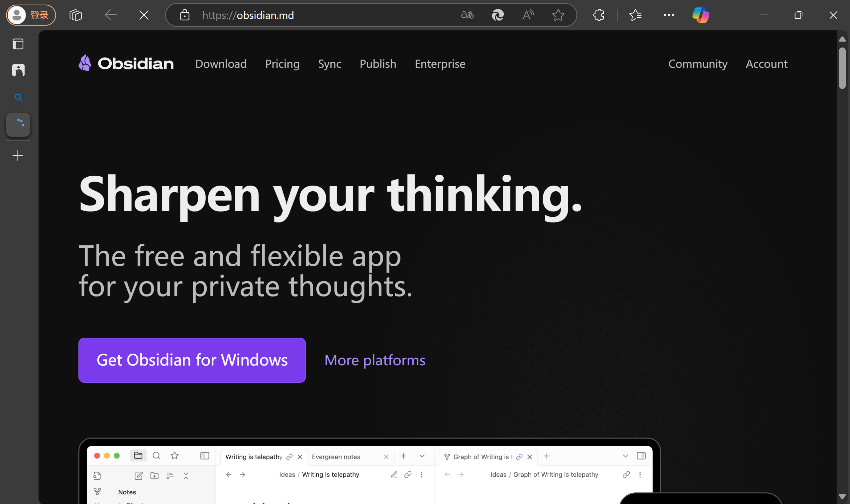Open the More platforms link
This screenshot has height=504, width=850.
click(x=374, y=360)
